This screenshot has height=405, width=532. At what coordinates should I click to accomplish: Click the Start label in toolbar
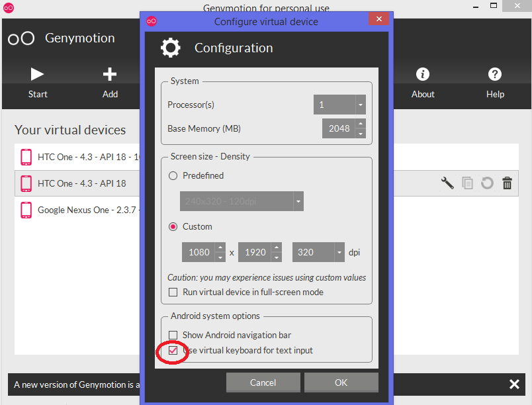click(38, 94)
